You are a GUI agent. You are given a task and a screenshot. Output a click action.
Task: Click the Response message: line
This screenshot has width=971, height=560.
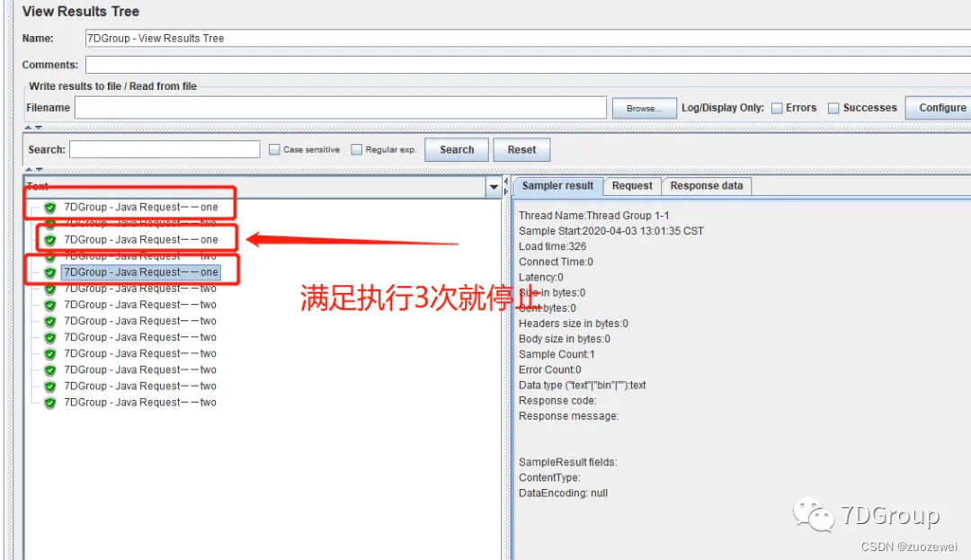tap(568, 416)
